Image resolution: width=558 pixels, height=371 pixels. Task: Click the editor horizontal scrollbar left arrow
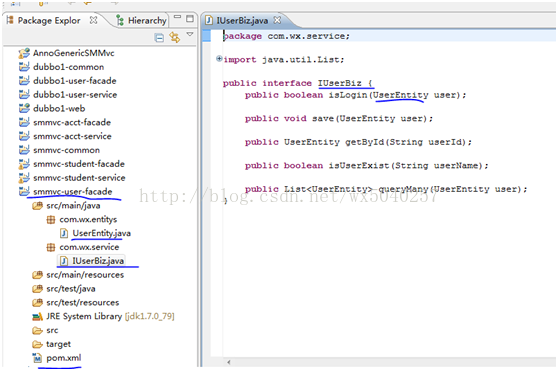229,362
